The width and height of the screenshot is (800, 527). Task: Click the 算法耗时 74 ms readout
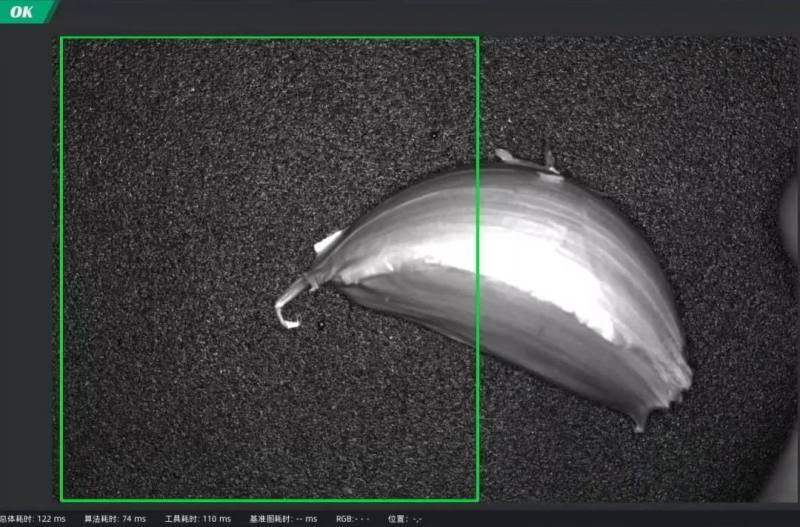pyautogui.click(x=115, y=519)
